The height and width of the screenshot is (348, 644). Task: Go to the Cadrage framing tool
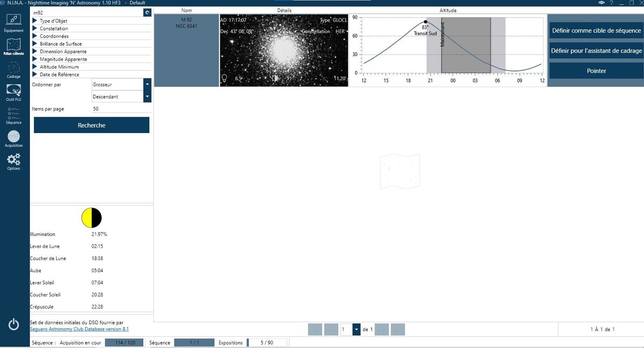click(14, 70)
